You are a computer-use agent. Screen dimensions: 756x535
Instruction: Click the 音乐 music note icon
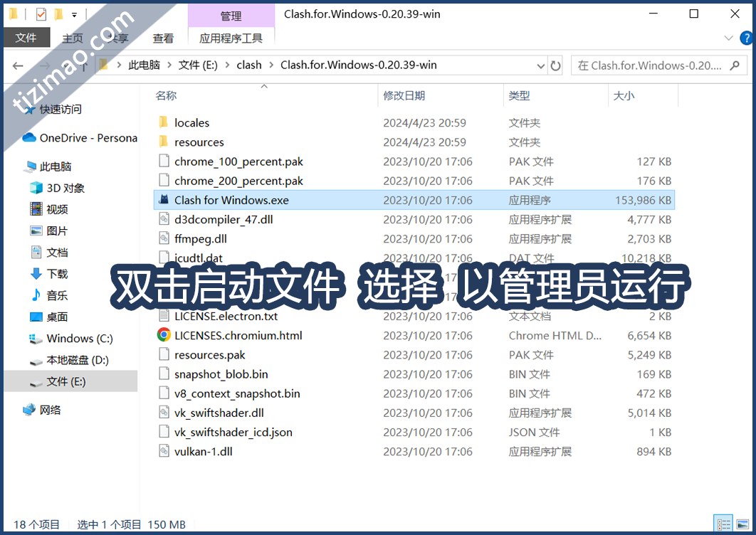coord(36,295)
